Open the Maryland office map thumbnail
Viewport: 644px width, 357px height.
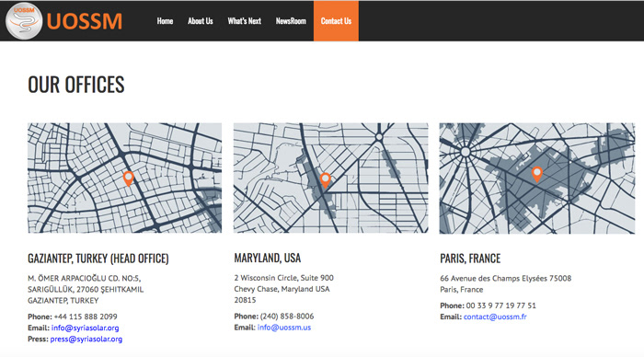[x=330, y=178]
